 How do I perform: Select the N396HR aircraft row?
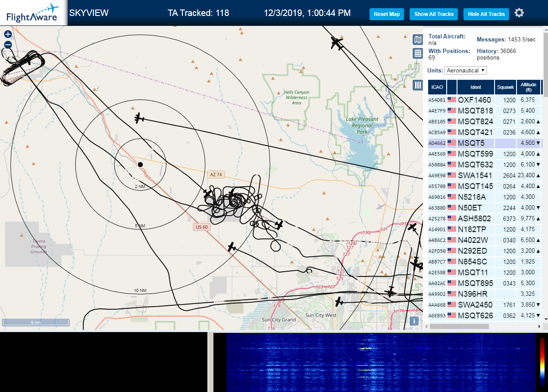pos(485,294)
